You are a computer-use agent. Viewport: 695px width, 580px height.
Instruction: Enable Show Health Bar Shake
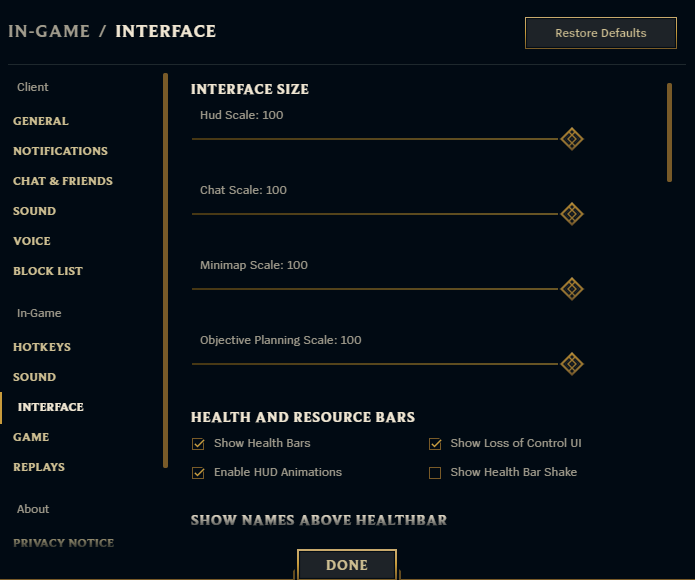point(435,473)
